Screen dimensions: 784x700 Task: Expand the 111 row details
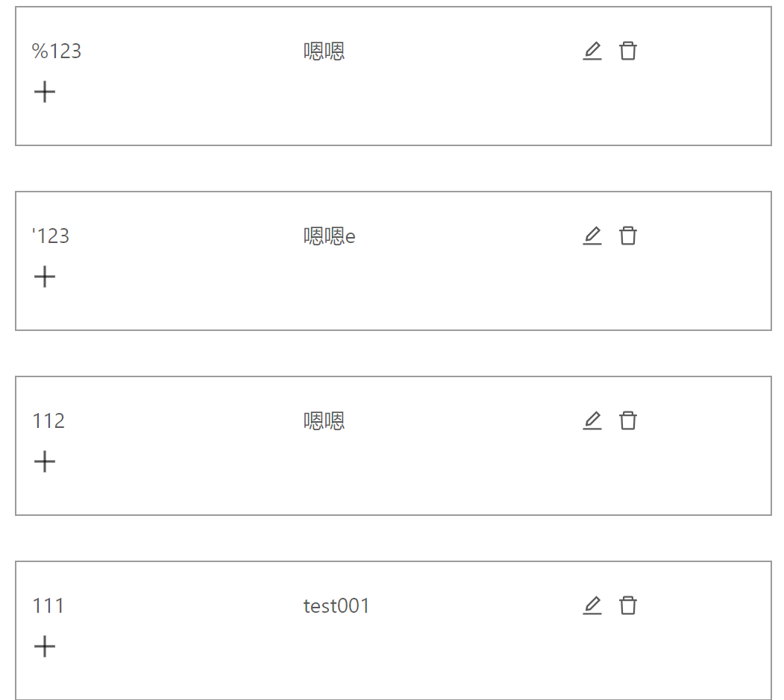pyautogui.click(x=44, y=646)
